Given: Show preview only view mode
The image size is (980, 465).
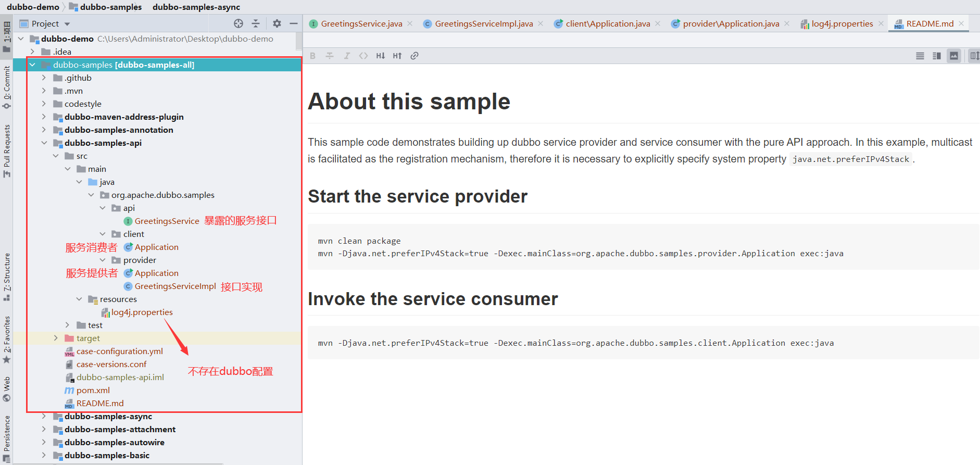Looking at the screenshot, I should pyautogui.click(x=954, y=56).
